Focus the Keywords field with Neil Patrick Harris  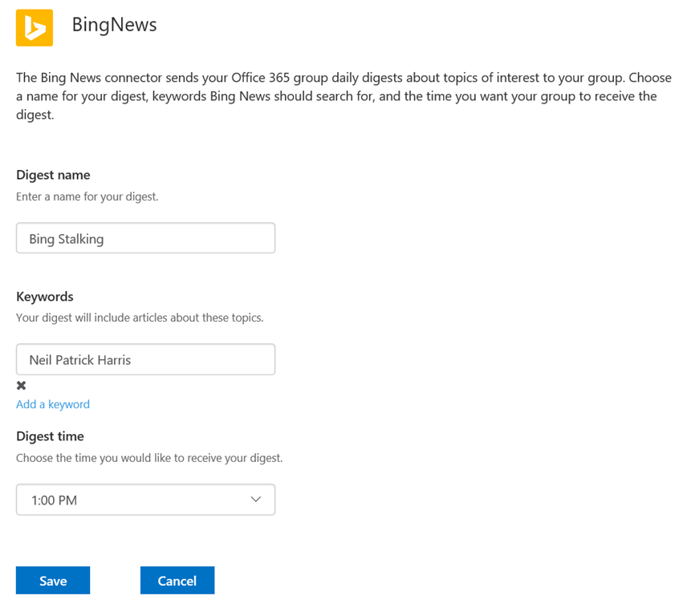[x=145, y=359]
